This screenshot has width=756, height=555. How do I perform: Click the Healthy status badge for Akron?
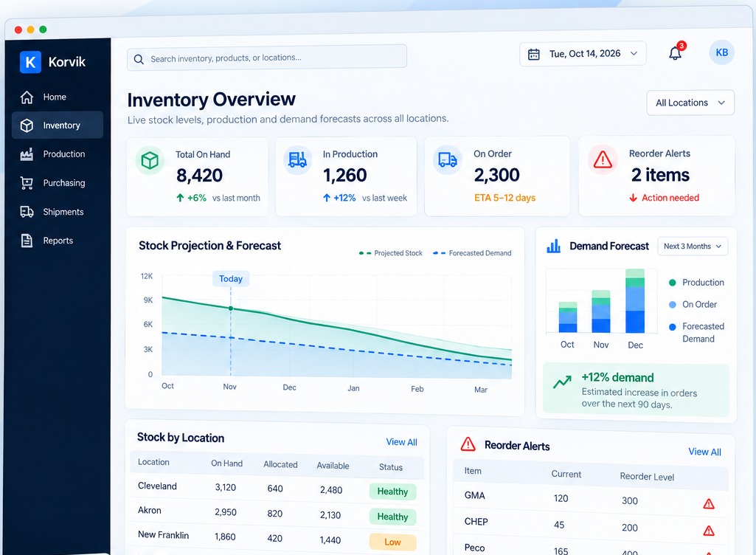pos(392,517)
